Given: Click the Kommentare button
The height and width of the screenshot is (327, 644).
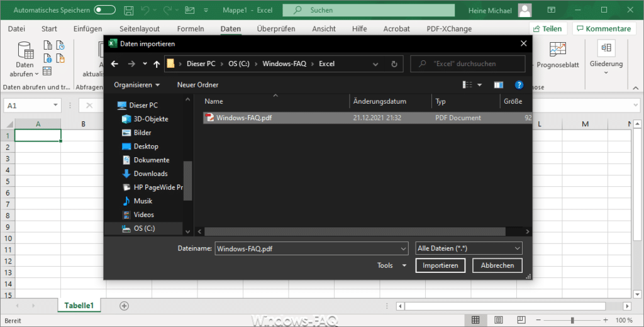Looking at the screenshot, I should [604, 29].
